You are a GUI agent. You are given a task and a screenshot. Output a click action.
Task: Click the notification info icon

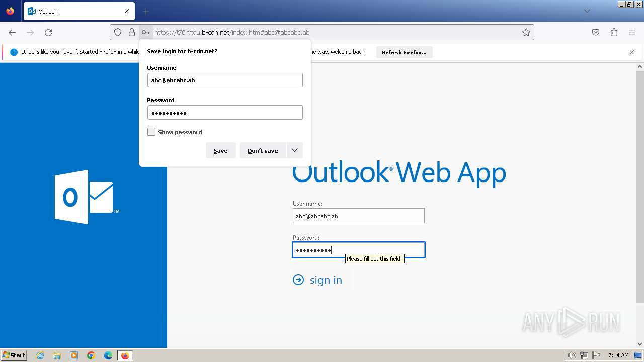click(14, 52)
